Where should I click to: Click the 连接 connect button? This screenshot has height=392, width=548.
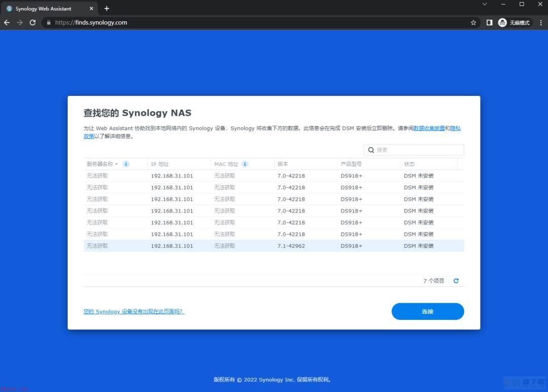coord(428,311)
